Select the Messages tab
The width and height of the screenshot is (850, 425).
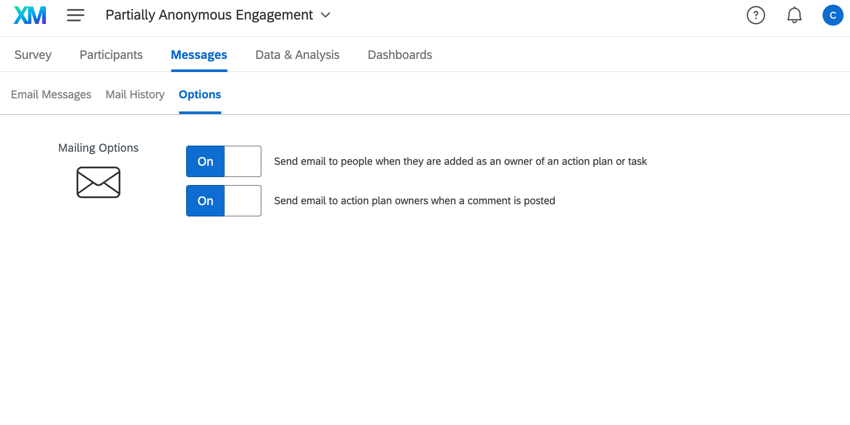(199, 55)
